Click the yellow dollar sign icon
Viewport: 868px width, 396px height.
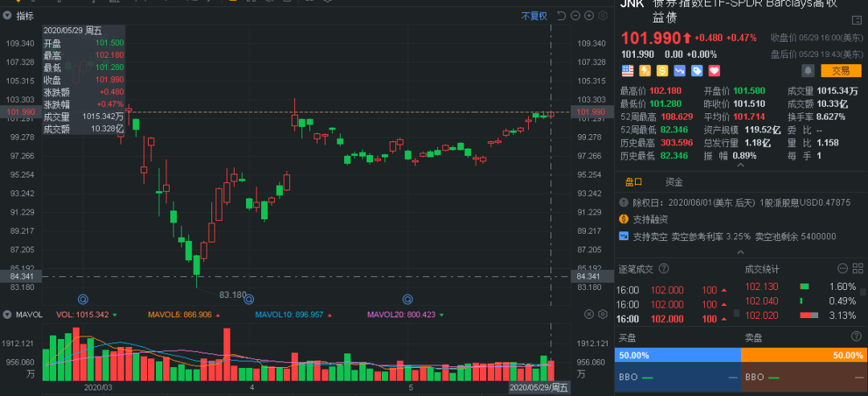[662, 71]
